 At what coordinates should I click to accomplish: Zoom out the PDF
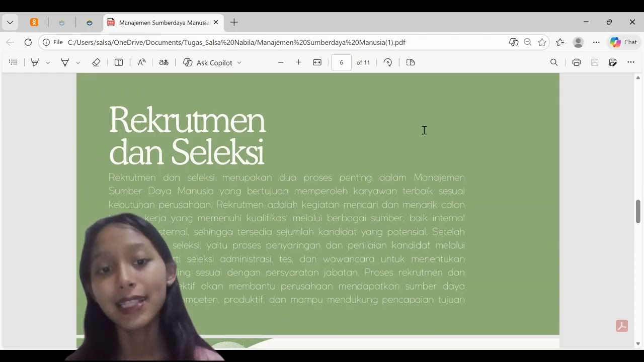[x=281, y=62]
